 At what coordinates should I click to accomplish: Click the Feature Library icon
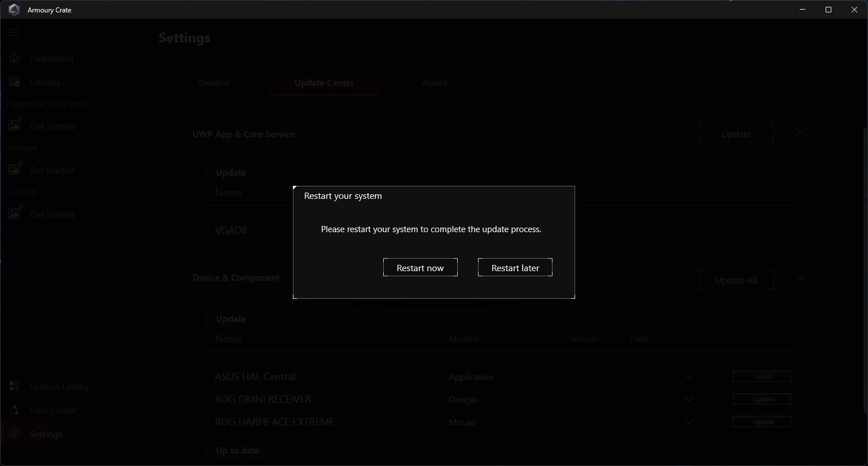tap(14, 386)
